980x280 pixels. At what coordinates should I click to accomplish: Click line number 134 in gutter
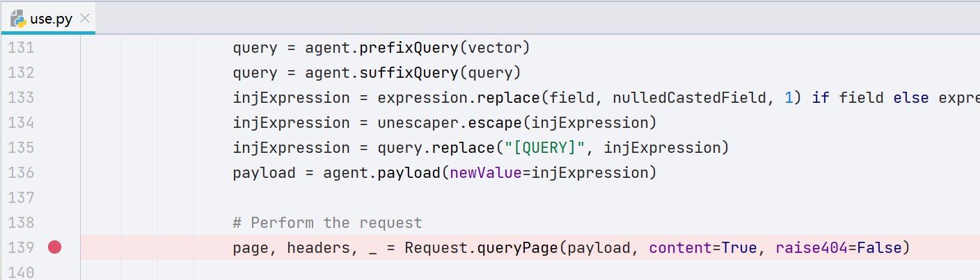pos(21,123)
